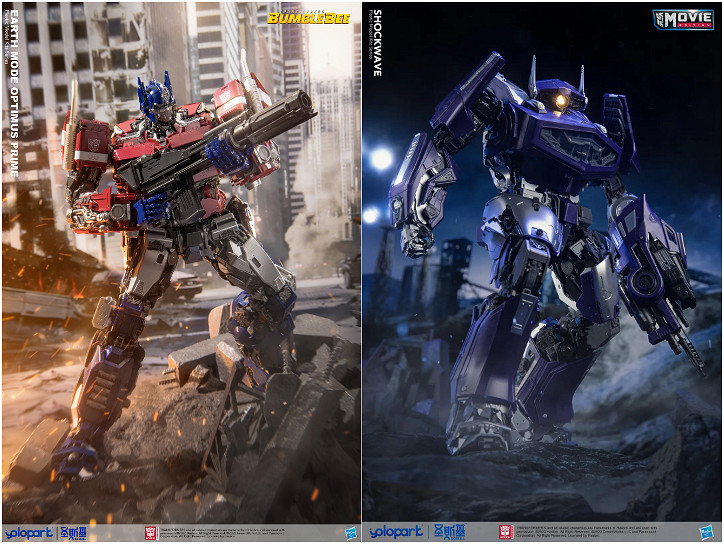Click the red Transformers badge on left poster
The width and height of the screenshot is (724, 544).
(151, 532)
